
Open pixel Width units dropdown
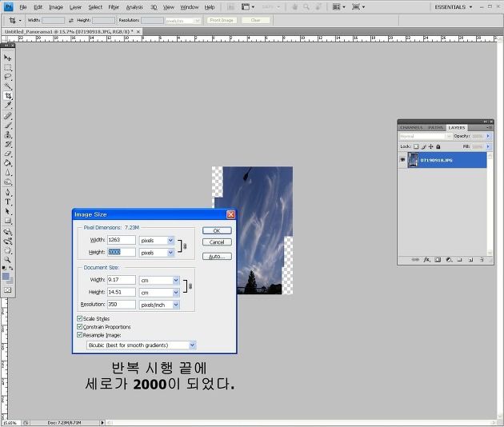(x=170, y=240)
